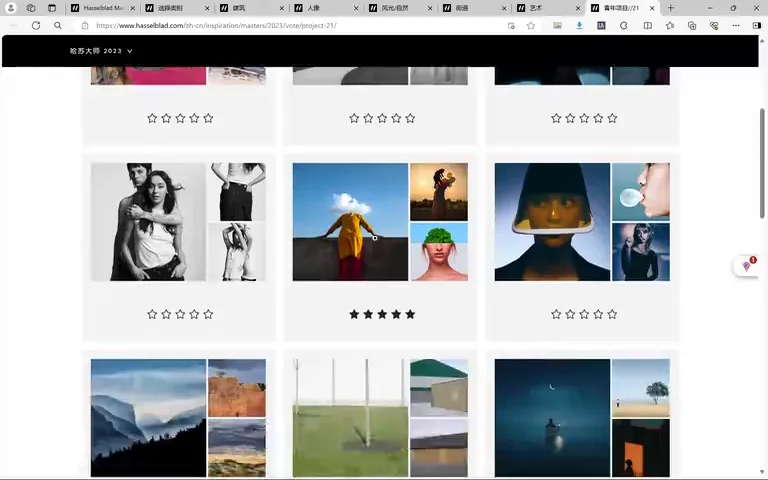
Task: Open the blue-toned woman portrait thumbnail
Action: 641,252
